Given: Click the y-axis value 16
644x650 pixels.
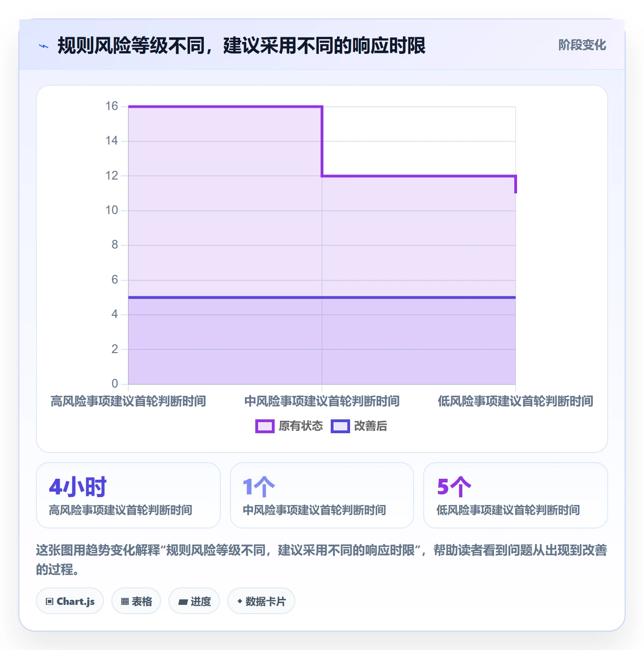Looking at the screenshot, I should tap(112, 106).
